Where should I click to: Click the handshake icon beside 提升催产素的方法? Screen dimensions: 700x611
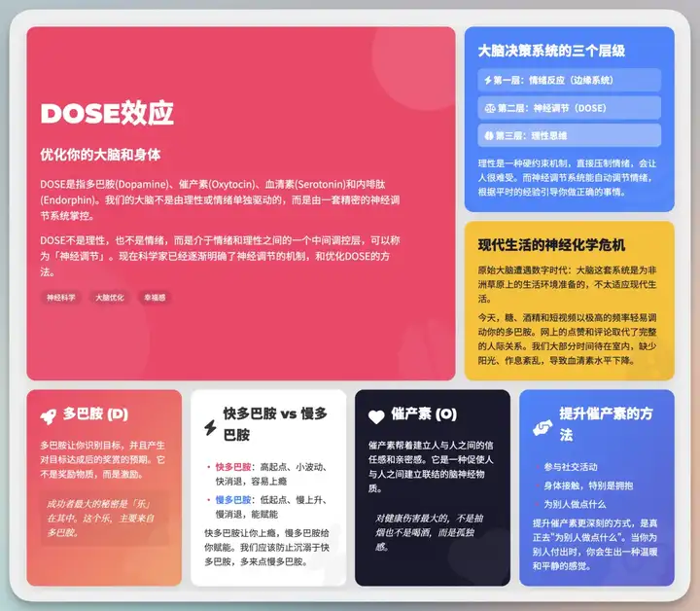coord(542,427)
